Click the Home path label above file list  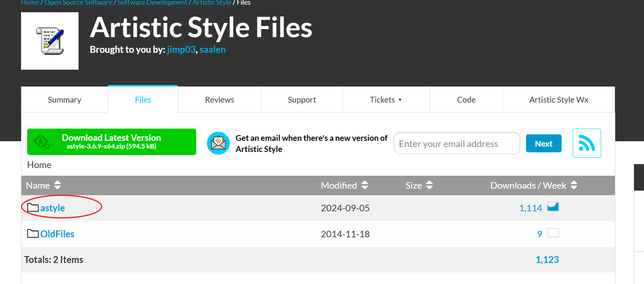[x=39, y=165]
